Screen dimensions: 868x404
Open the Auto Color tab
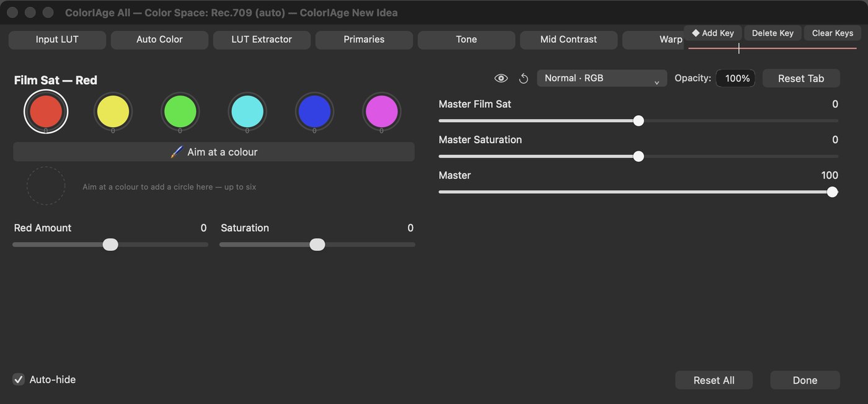pos(159,39)
